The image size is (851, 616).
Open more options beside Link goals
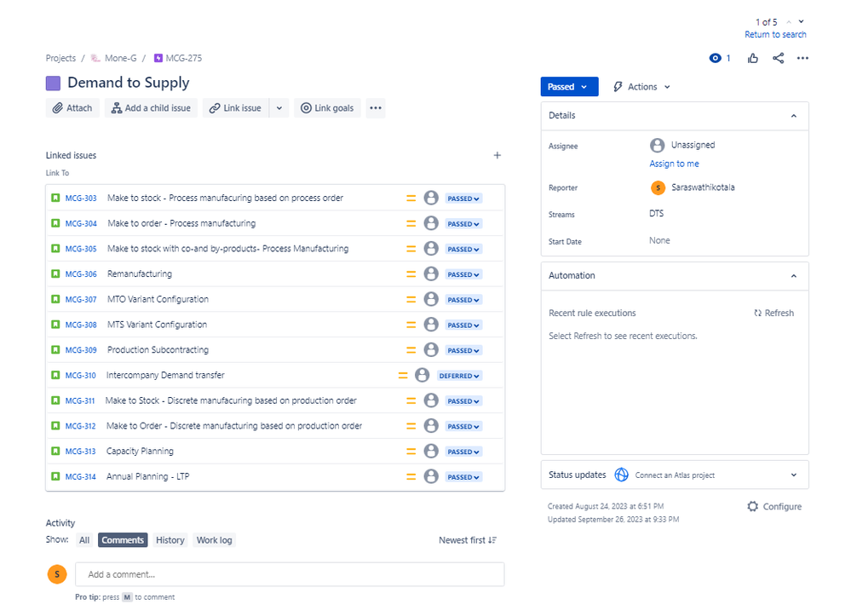(376, 108)
